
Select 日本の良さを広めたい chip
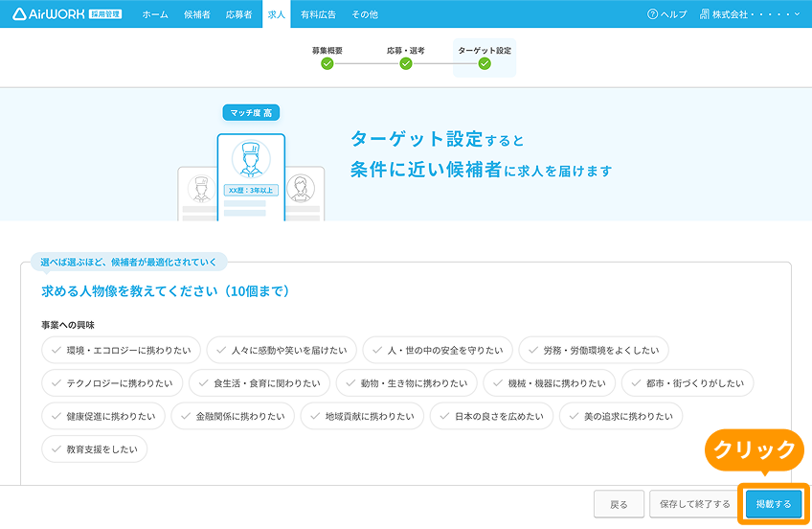pos(491,416)
